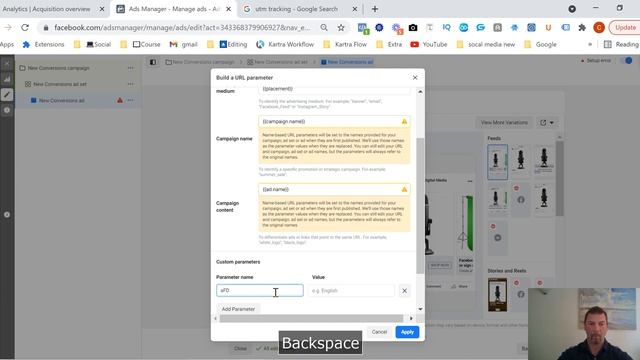Click the Chrome Update button

[624, 27]
